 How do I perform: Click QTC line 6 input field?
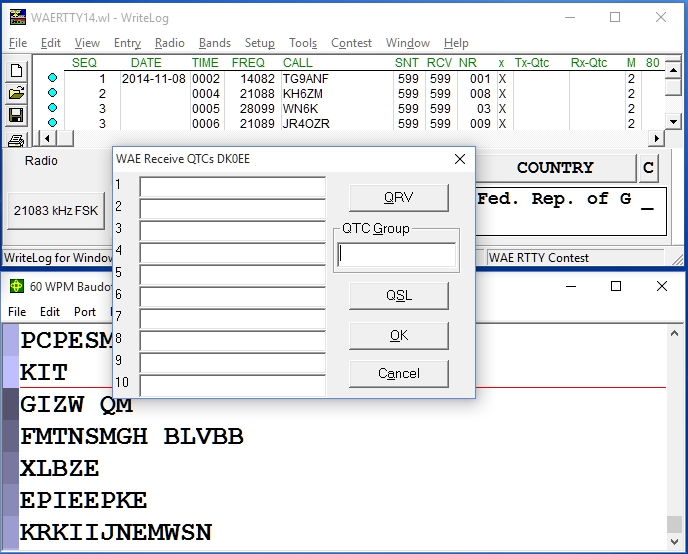pyautogui.click(x=233, y=297)
